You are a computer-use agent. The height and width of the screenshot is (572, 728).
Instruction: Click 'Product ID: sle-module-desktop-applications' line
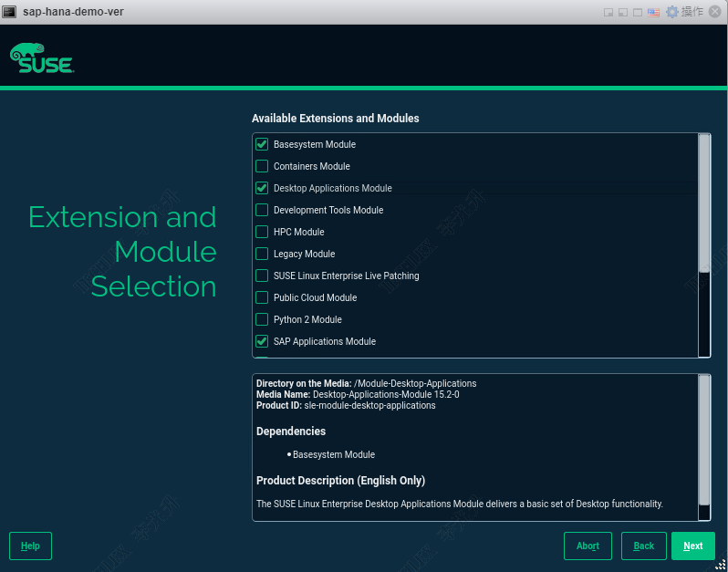point(346,405)
